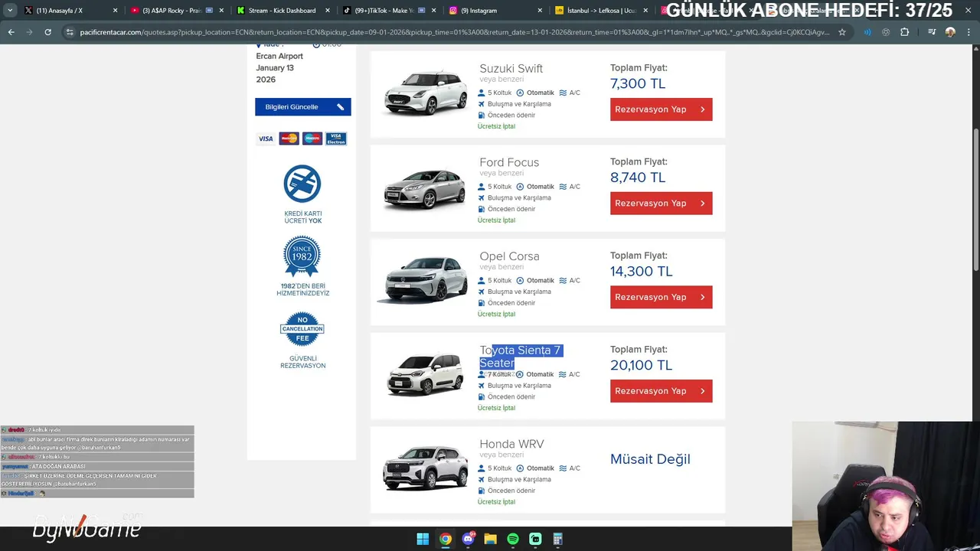The image size is (980, 551).
Task: Close the Anasayfa / X tab
Action: pyautogui.click(x=115, y=11)
